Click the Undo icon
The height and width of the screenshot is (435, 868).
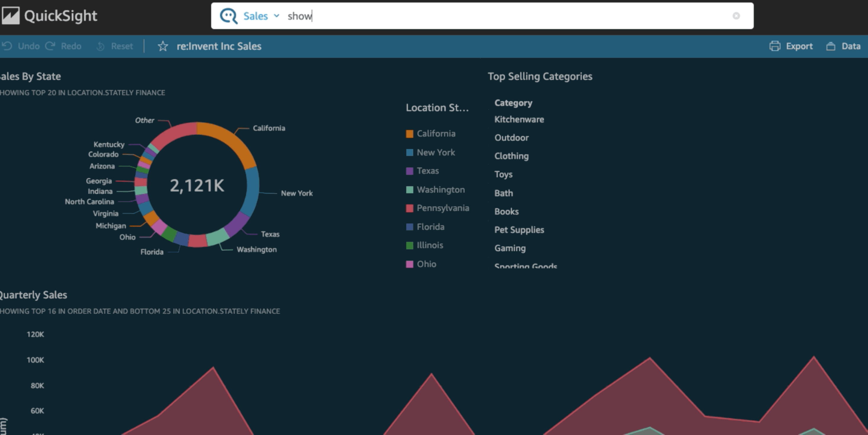[x=7, y=46]
